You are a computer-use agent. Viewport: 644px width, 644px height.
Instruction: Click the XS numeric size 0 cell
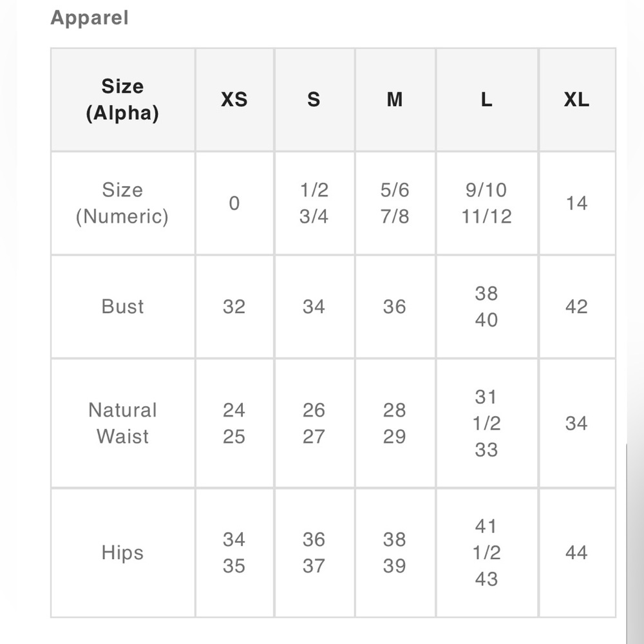(x=234, y=204)
